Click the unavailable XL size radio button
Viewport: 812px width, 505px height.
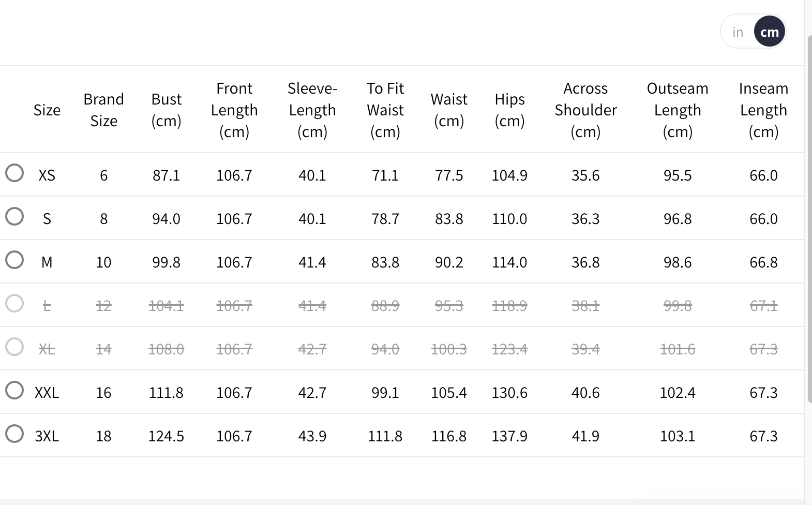click(x=14, y=347)
